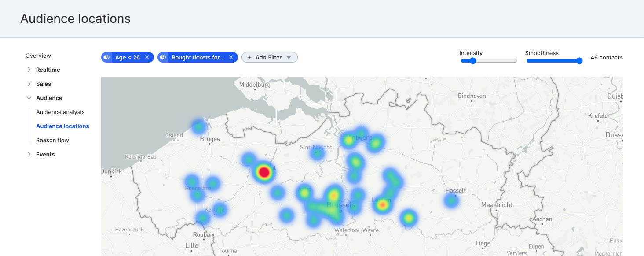Click the Bruges label on map

tap(210, 139)
